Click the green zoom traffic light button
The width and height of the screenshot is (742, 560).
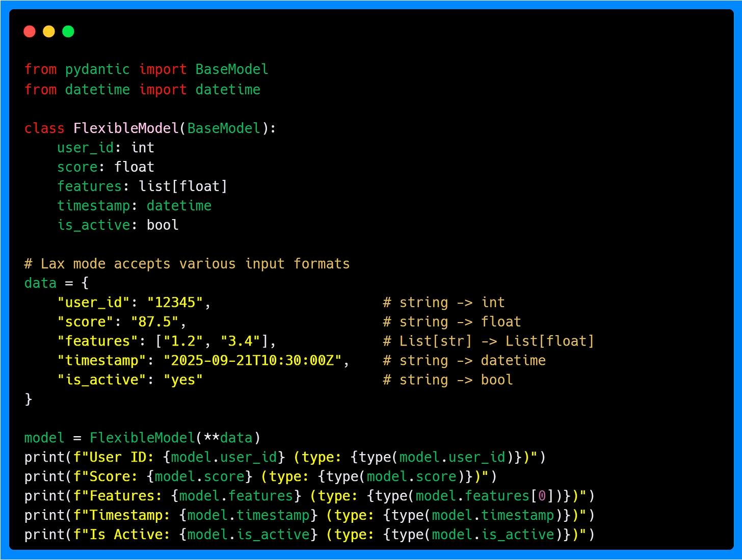click(68, 31)
